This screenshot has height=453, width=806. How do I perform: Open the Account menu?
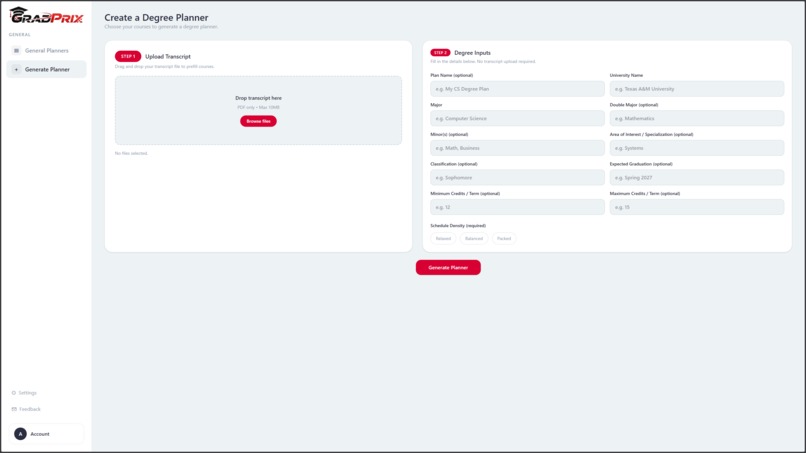coord(46,434)
